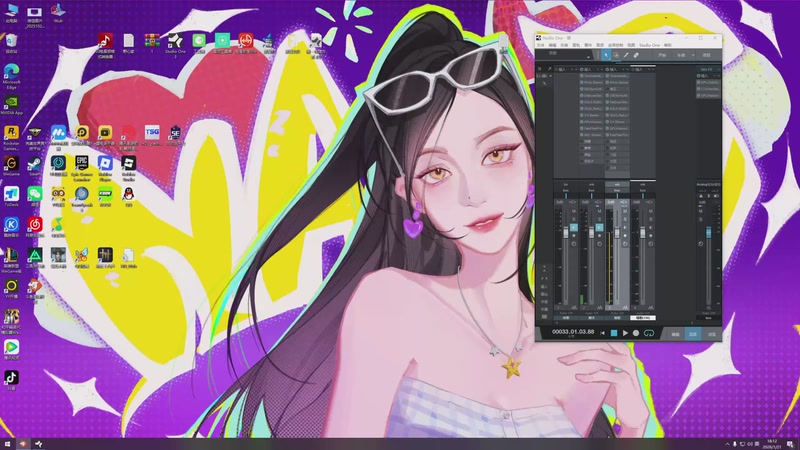Open the channel 4 inserts dropdown arrow
Viewport: 800px width, 450px height.
pyautogui.click(x=649, y=69)
